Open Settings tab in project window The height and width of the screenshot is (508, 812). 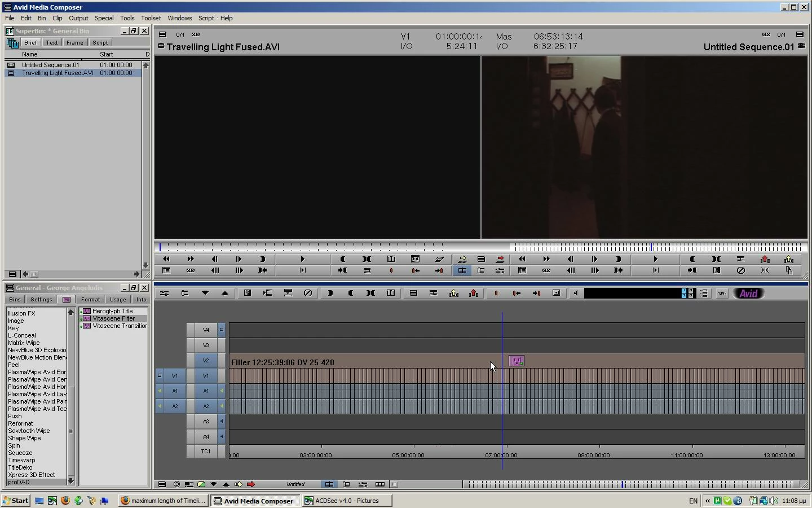click(x=41, y=300)
